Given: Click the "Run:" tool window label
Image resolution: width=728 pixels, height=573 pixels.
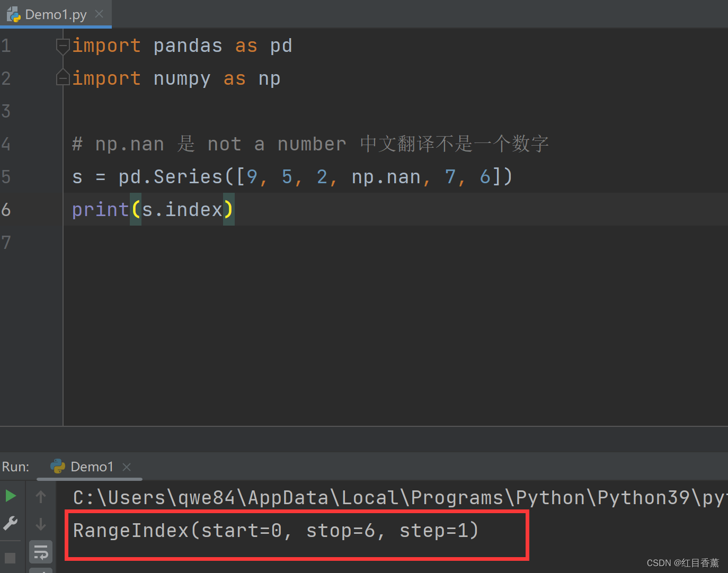Looking at the screenshot, I should pos(16,467).
